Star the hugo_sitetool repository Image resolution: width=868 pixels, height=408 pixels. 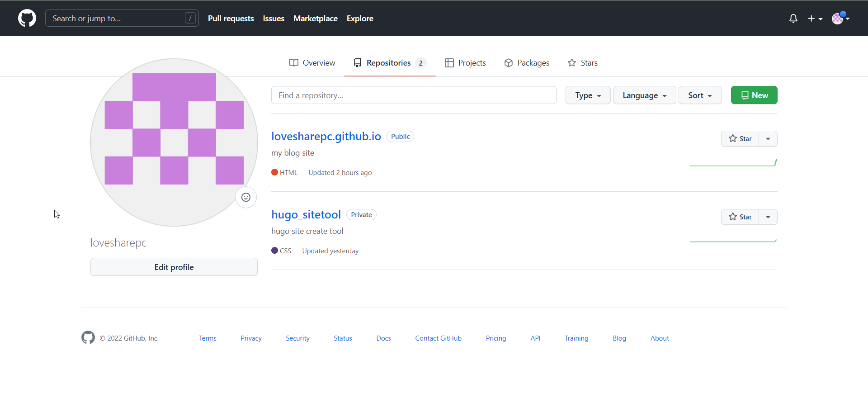[x=740, y=217]
